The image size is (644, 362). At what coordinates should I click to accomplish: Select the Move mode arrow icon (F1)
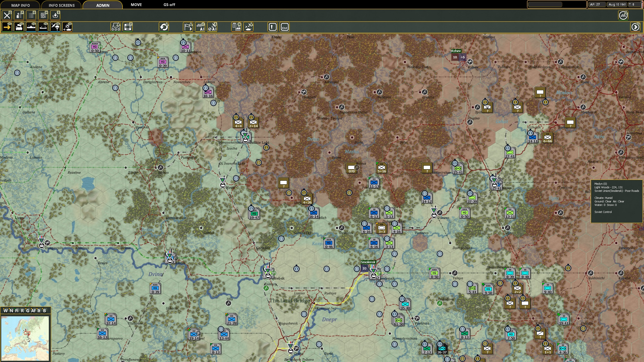tap(7, 27)
